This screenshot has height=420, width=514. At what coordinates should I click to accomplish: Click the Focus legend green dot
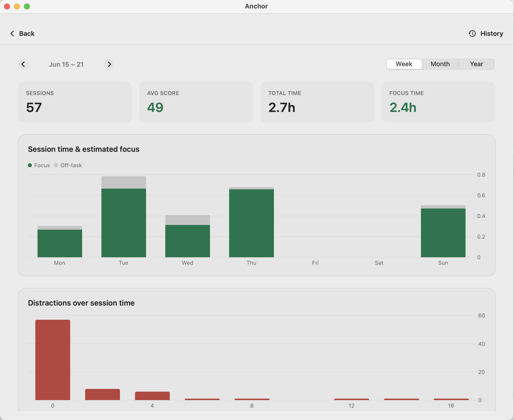tap(30, 165)
